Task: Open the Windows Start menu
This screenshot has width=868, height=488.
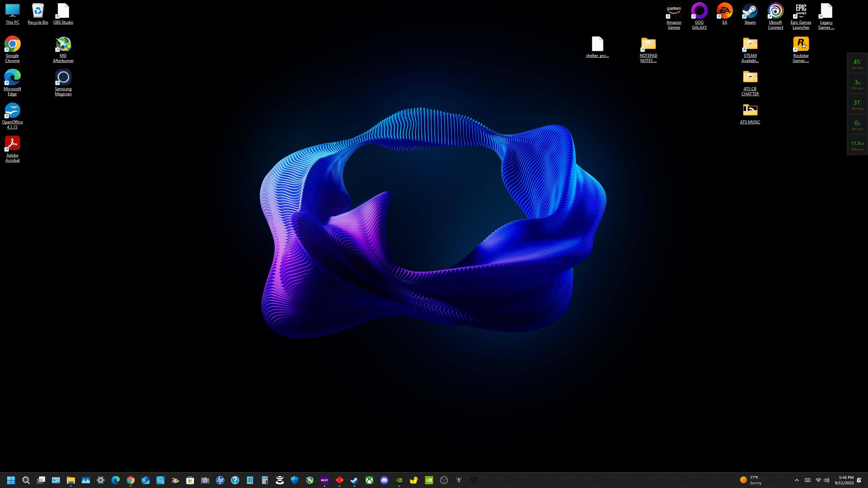Action: coord(11,480)
